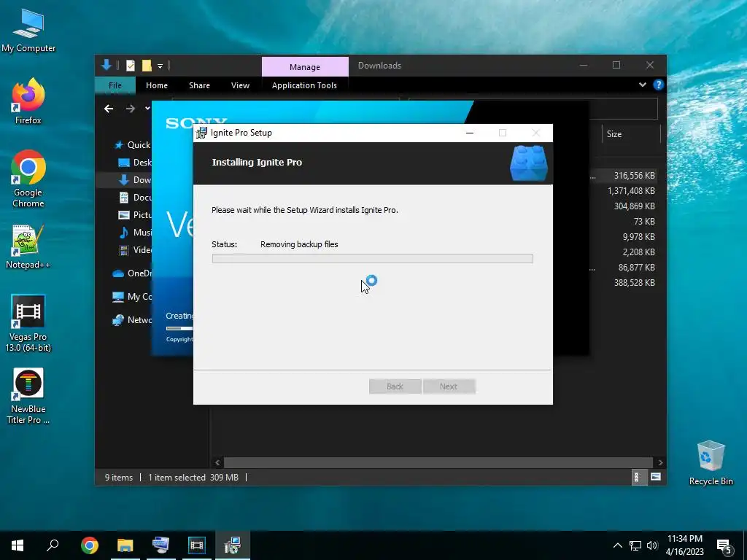Open View tab in Explorer ribbon
This screenshot has height=560, width=747.
click(x=240, y=85)
